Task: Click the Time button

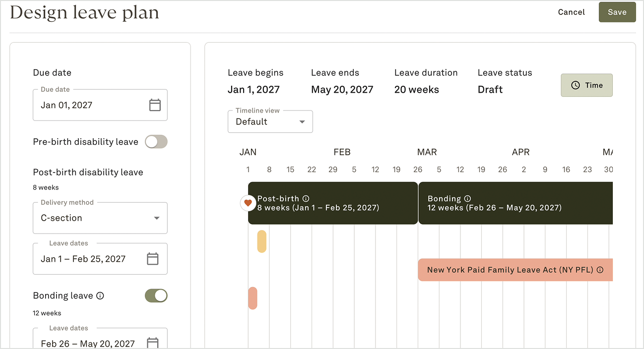Action: pos(587,85)
